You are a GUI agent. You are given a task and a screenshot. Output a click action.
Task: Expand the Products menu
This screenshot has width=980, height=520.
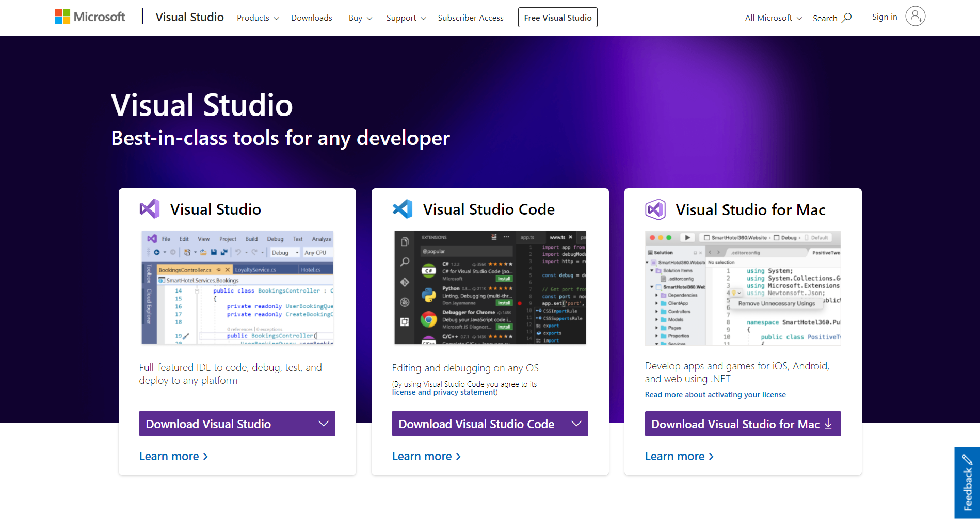click(x=258, y=18)
